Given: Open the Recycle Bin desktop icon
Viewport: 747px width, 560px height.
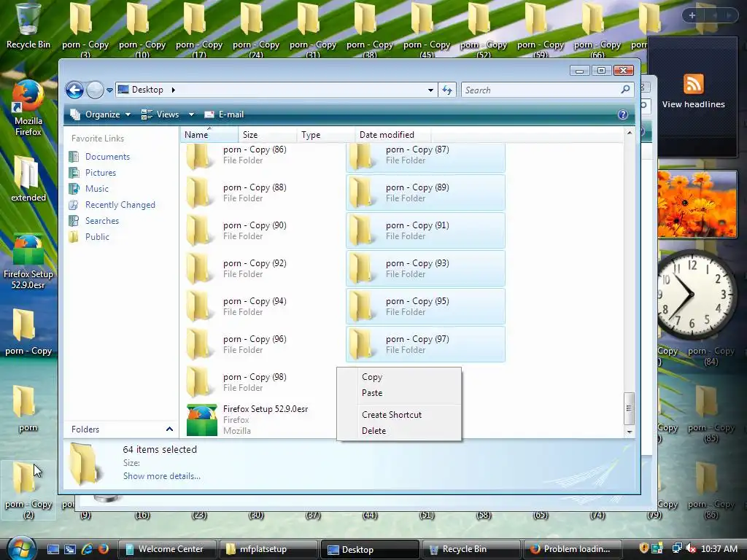Looking at the screenshot, I should (28, 25).
